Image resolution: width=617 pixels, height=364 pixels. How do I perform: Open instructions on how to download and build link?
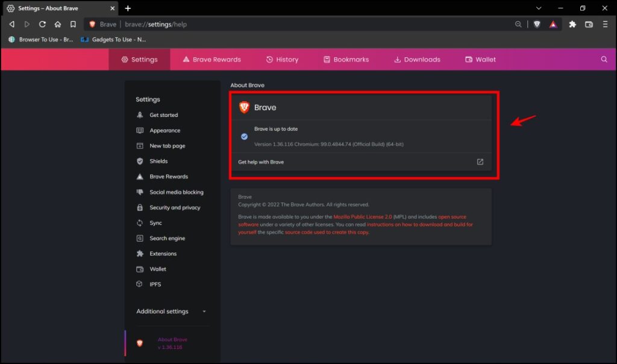[420, 225]
